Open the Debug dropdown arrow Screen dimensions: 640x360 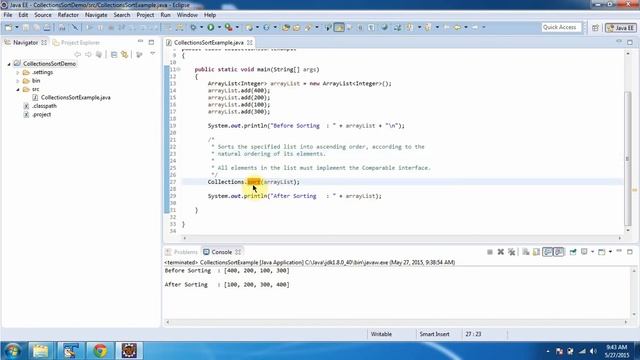point(201,27)
